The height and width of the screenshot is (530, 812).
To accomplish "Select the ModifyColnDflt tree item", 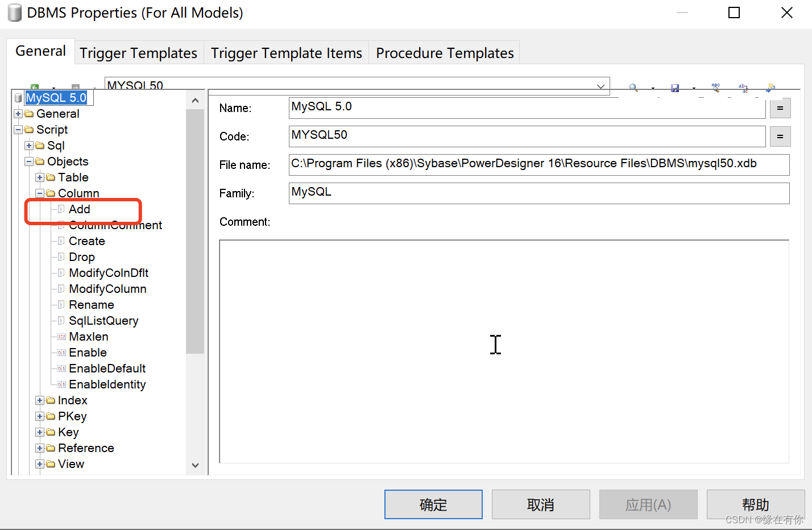I will pos(109,273).
